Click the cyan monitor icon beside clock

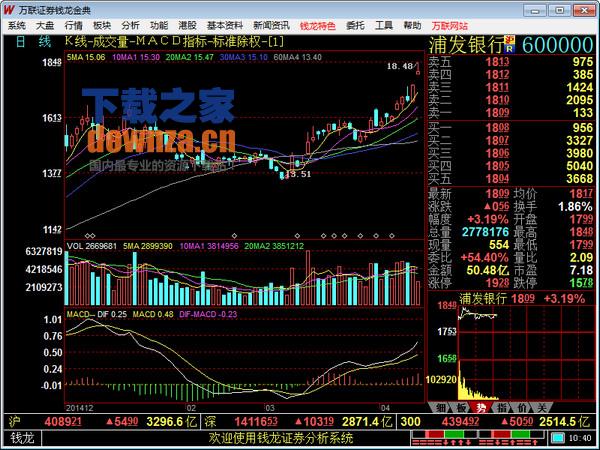point(558,438)
